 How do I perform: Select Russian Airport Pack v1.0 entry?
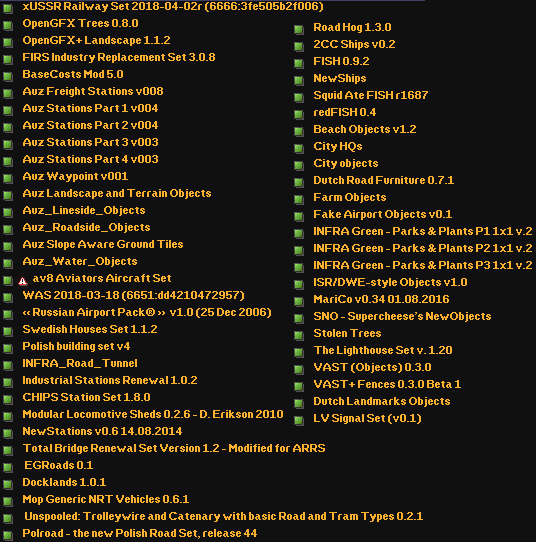(x=147, y=312)
